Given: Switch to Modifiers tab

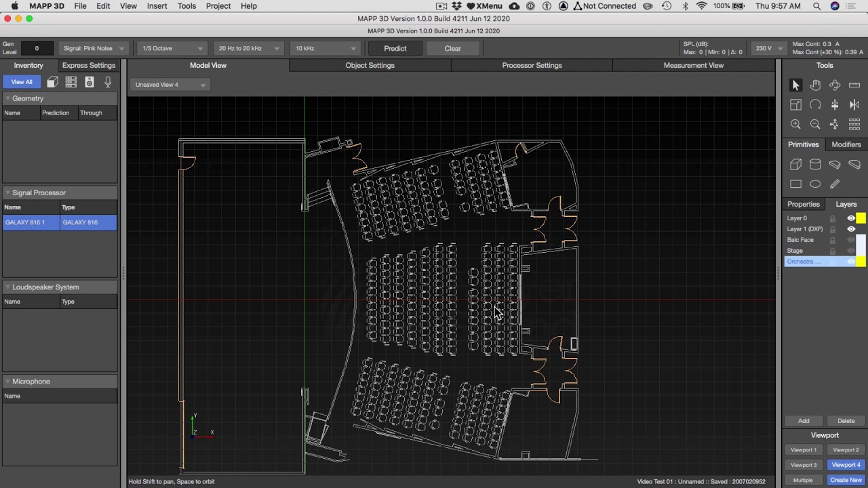Looking at the screenshot, I should [x=846, y=144].
